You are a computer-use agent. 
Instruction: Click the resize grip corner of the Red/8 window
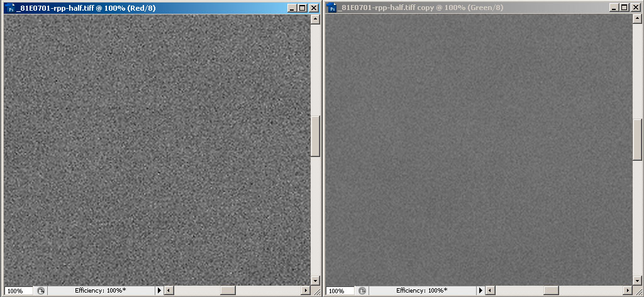(316, 291)
